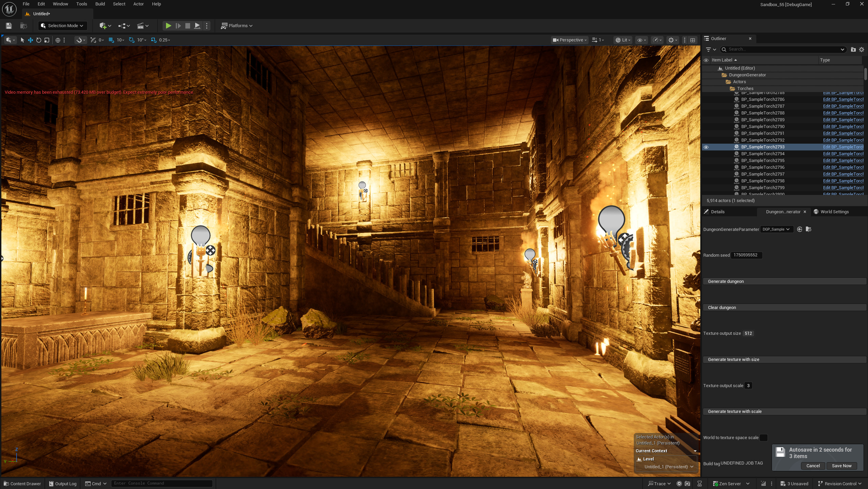Viewport: 868px width, 489px height.
Task: Create new folder in Outliner
Action: coord(853,50)
